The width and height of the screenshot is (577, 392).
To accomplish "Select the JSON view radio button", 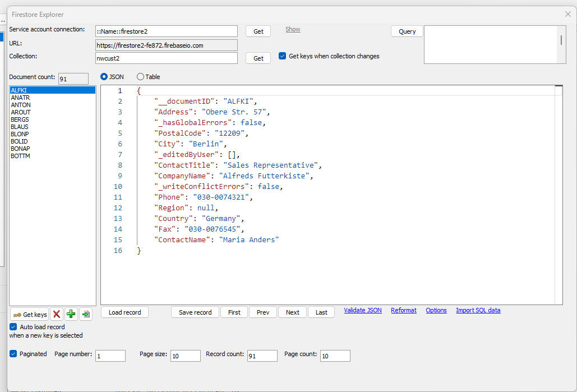I will (104, 77).
